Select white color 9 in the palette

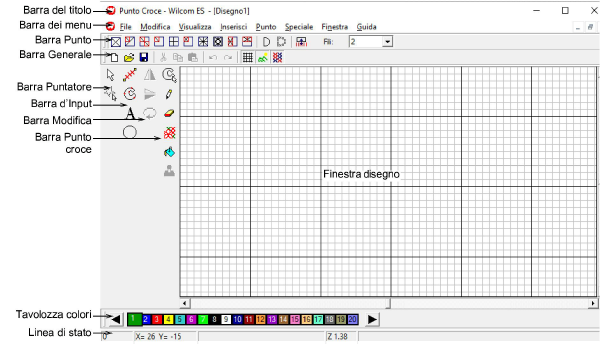pyautogui.click(x=226, y=320)
